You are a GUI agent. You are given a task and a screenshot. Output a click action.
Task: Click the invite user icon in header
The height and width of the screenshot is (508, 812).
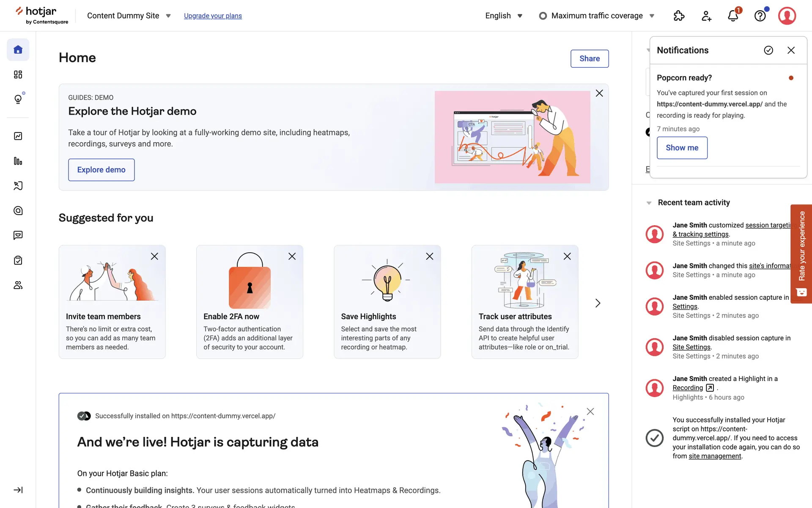(706, 16)
